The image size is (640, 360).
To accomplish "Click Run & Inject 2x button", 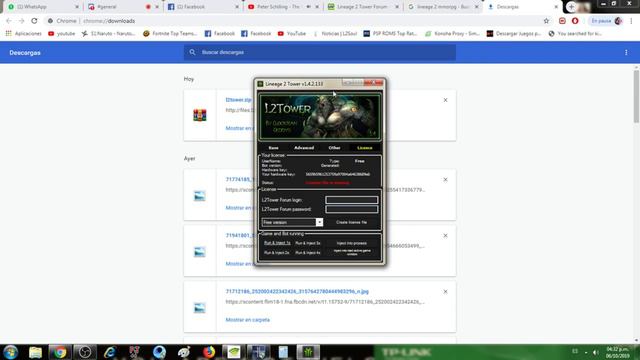I will [x=277, y=253].
